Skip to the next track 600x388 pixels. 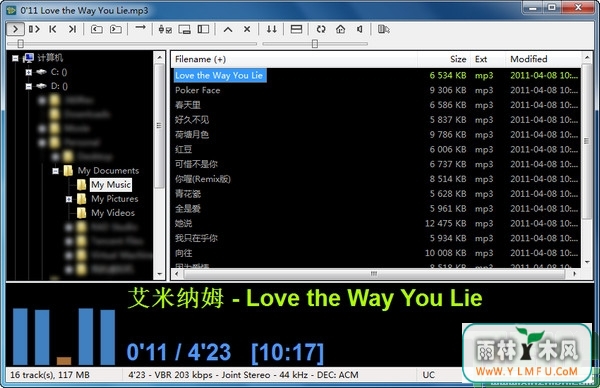[72, 29]
